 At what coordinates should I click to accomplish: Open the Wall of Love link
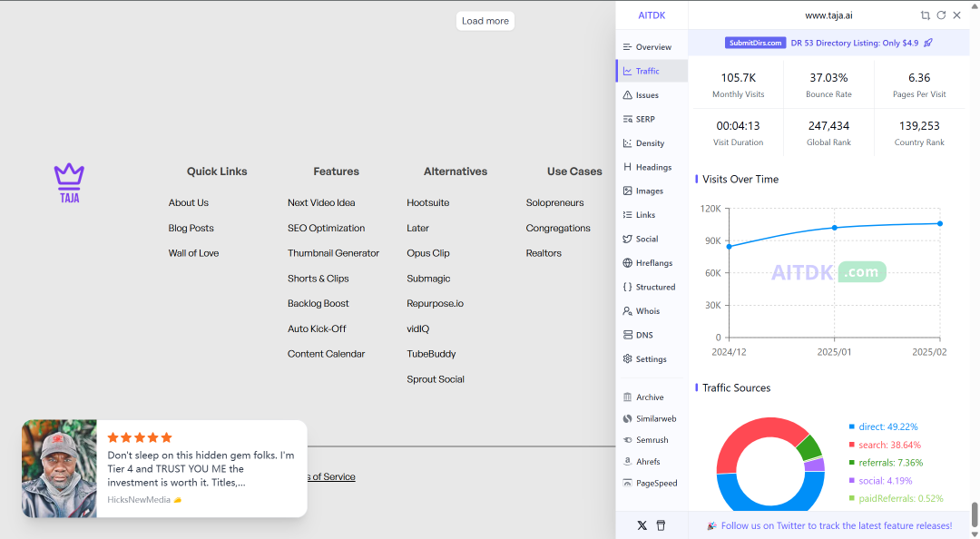(193, 253)
